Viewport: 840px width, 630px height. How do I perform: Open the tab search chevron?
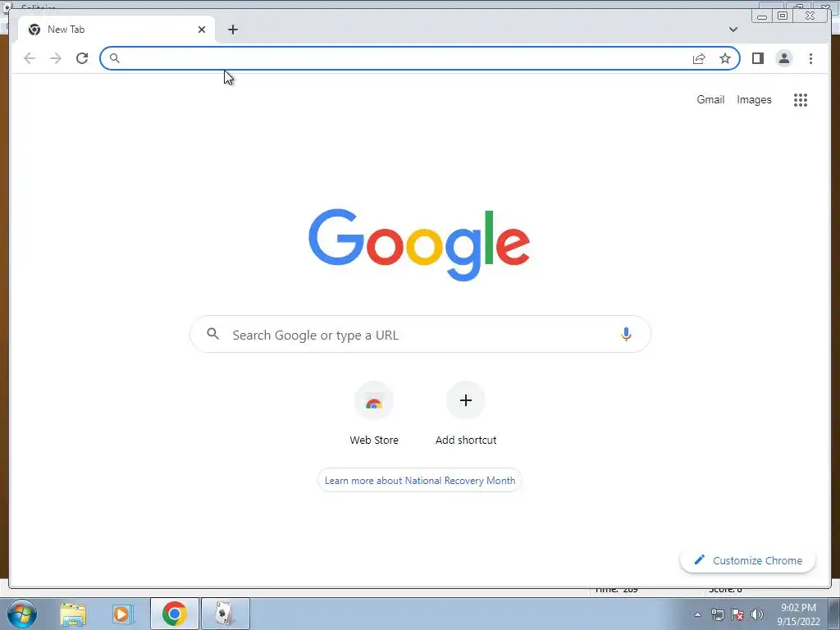[733, 30]
